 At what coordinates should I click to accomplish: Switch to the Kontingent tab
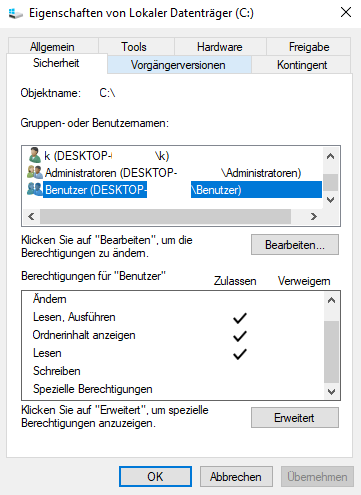click(301, 65)
